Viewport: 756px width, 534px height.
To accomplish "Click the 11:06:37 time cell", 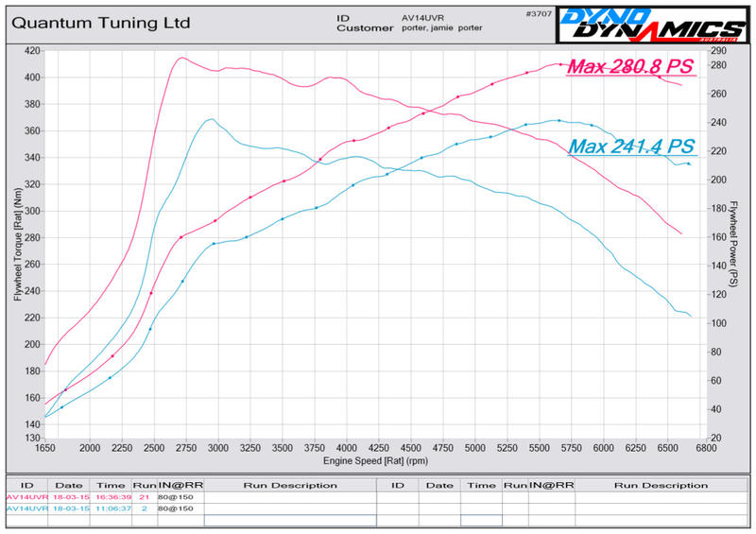I will (x=113, y=508).
